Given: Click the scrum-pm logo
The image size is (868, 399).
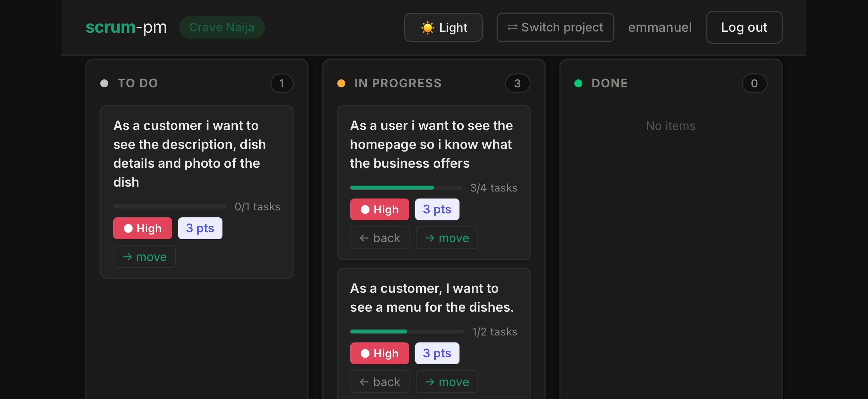Looking at the screenshot, I should (126, 27).
